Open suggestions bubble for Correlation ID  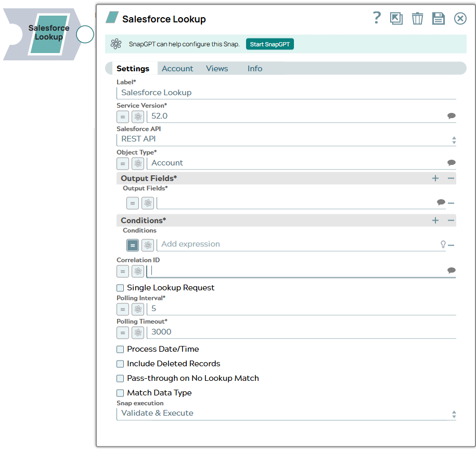(x=452, y=270)
